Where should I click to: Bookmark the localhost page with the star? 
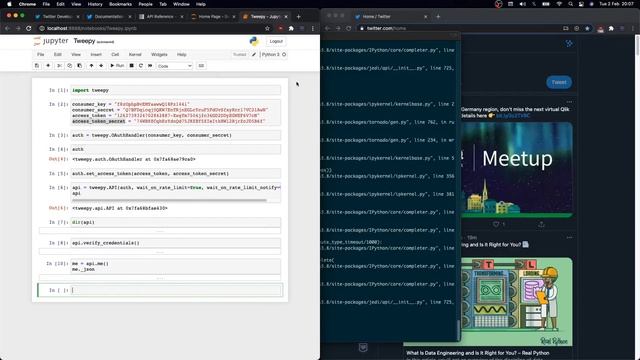(267, 28)
